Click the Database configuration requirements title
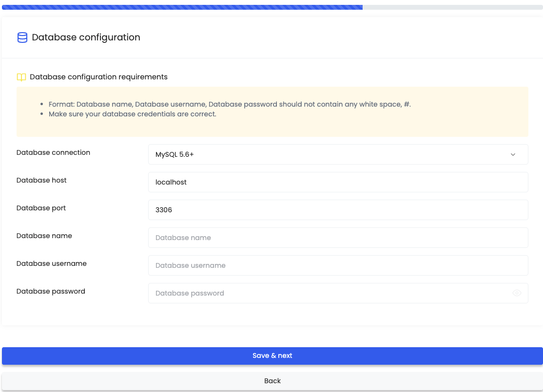This screenshot has width=543, height=392. (x=98, y=77)
